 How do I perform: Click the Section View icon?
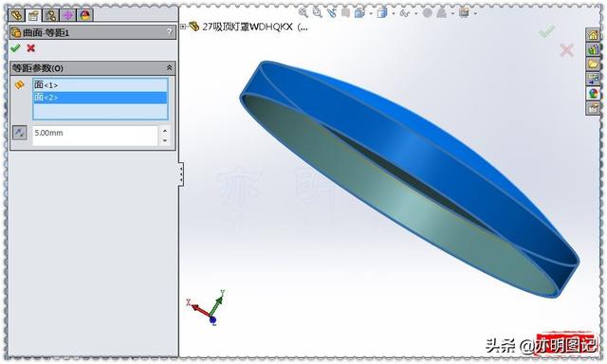345,12
